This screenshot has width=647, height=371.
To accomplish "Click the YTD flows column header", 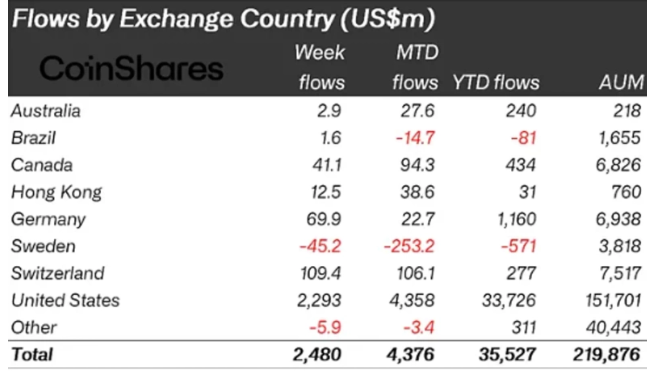I will coord(496,82).
